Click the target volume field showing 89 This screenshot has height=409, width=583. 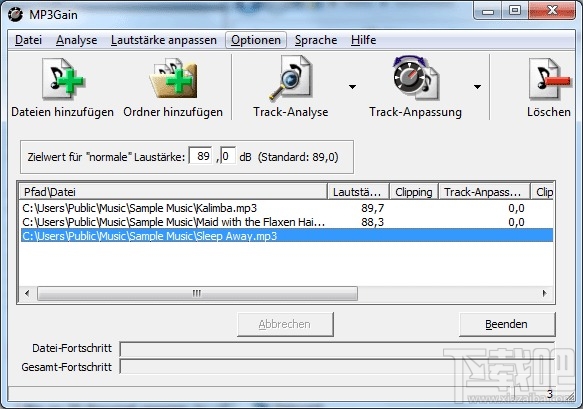[x=200, y=156]
